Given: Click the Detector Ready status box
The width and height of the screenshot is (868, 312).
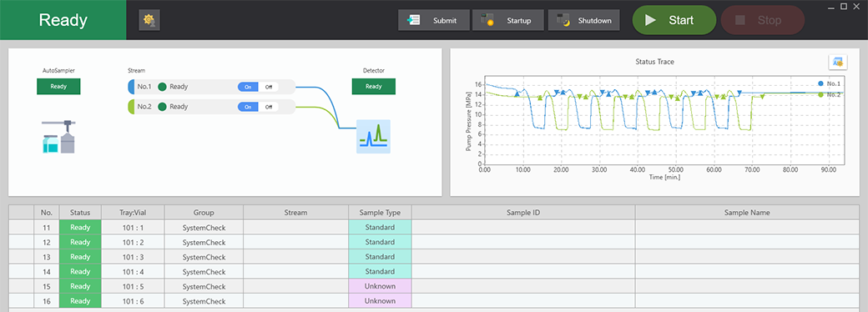Looking at the screenshot, I should click(374, 86).
